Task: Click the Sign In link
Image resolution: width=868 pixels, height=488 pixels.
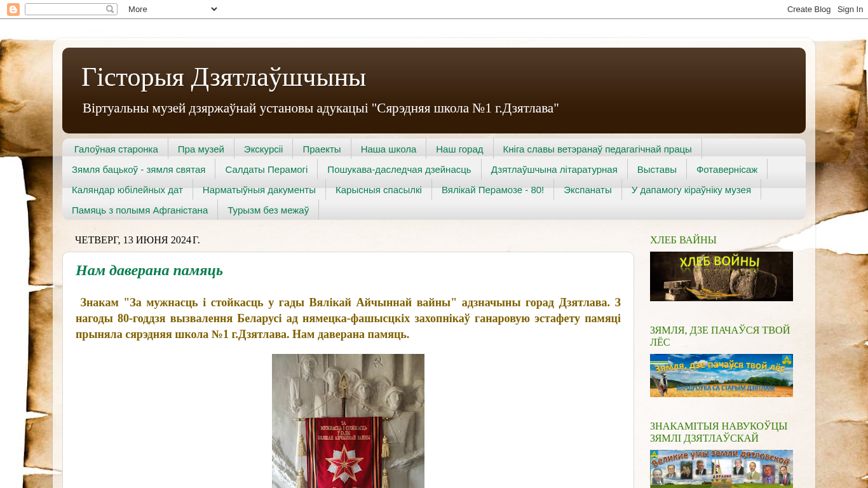Action: click(850, 10)
